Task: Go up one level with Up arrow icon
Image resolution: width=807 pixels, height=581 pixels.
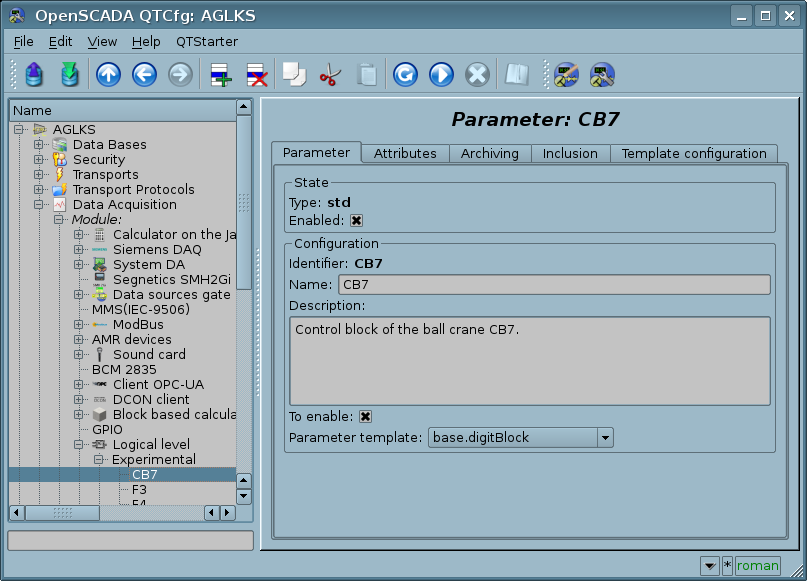Action: [x=109, y=75]
